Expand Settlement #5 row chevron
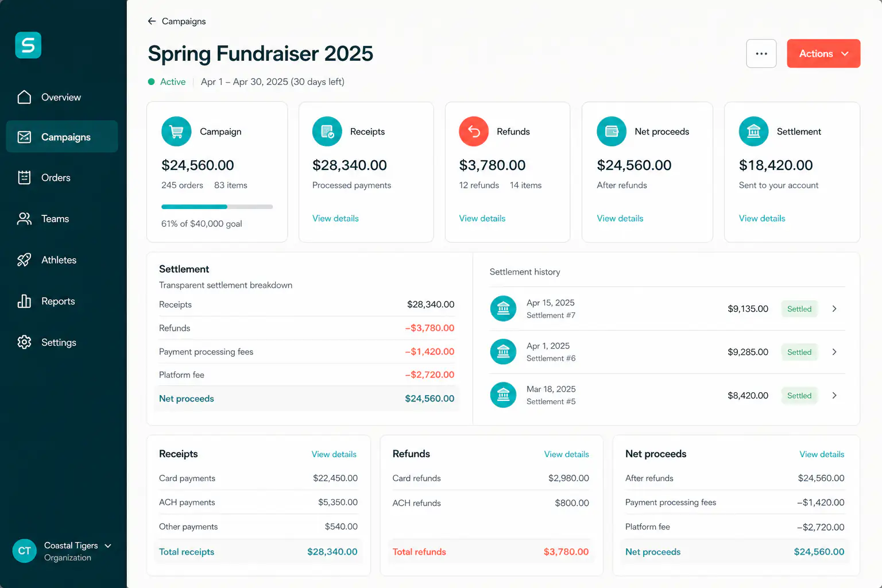Image resolution: width=882 pixels, height=588 pixels. tap(834, 396)
